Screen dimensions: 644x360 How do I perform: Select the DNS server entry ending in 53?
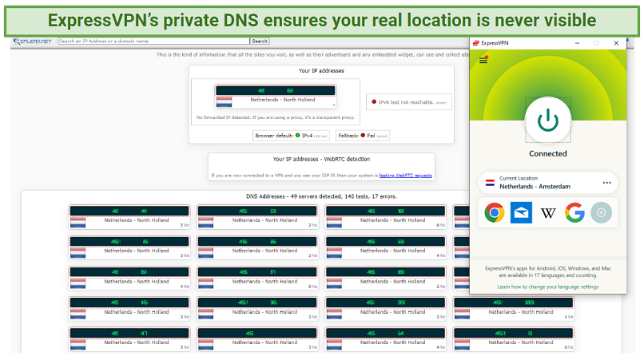(386, 247)
